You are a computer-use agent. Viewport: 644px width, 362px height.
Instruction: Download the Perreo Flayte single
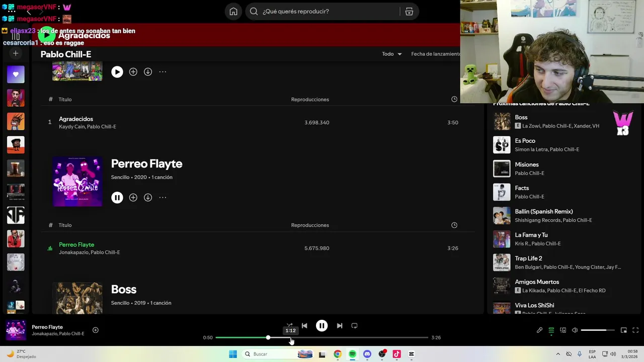tap(148, 198)
